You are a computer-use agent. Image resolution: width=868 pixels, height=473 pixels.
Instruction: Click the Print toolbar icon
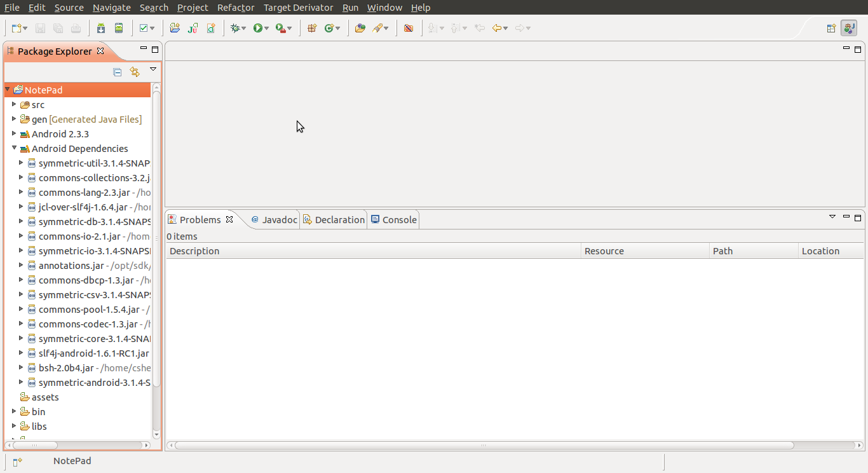(76, 28)
